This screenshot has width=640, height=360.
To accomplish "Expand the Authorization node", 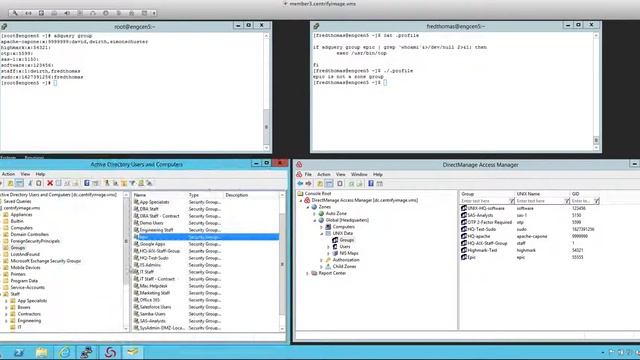I will point(322,260).
